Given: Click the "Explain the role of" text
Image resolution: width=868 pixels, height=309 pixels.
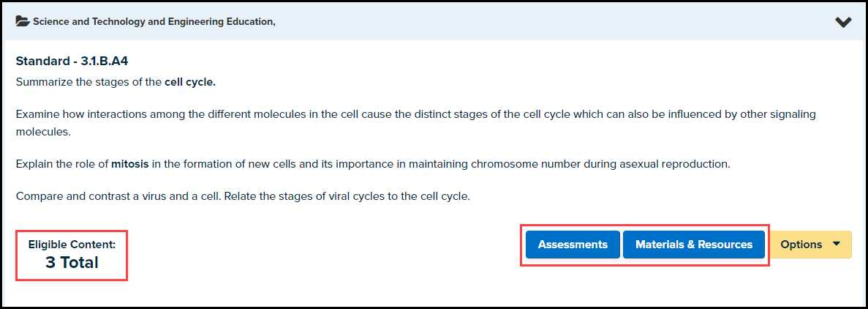Looking at the screenshot, I should pos(62,164).
